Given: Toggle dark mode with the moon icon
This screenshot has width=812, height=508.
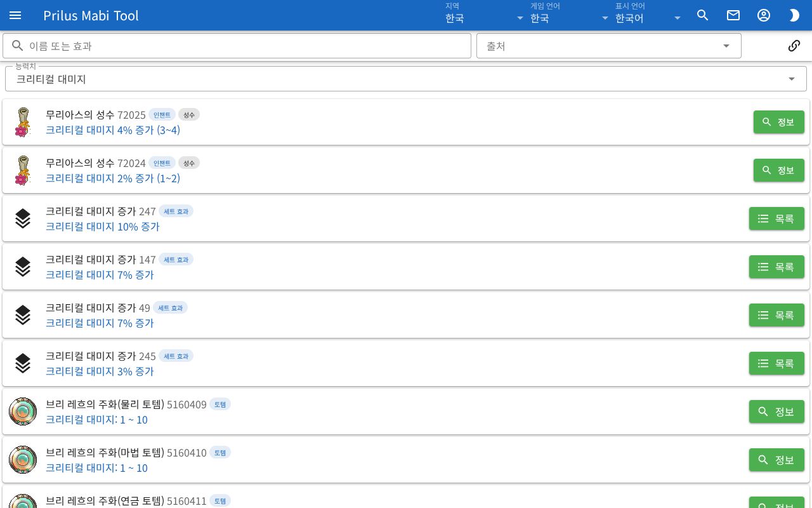Looking at the screenshot, I should point(794,15).
